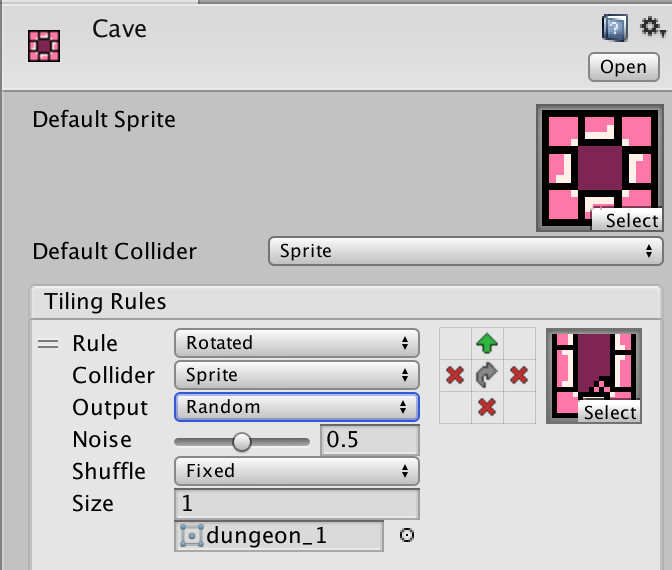This screenshot has height=570, width=672.
Task: Open the gear settings menu
Action: coord(652,27)
